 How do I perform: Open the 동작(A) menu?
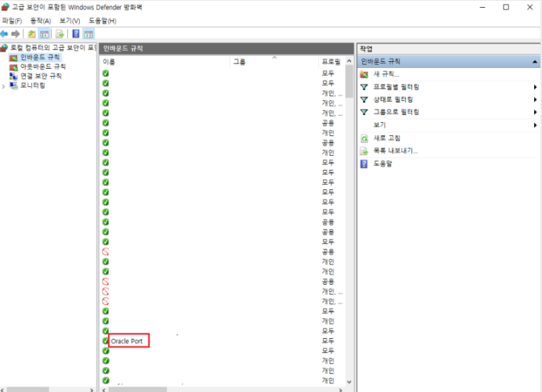[x=40, y=20]
